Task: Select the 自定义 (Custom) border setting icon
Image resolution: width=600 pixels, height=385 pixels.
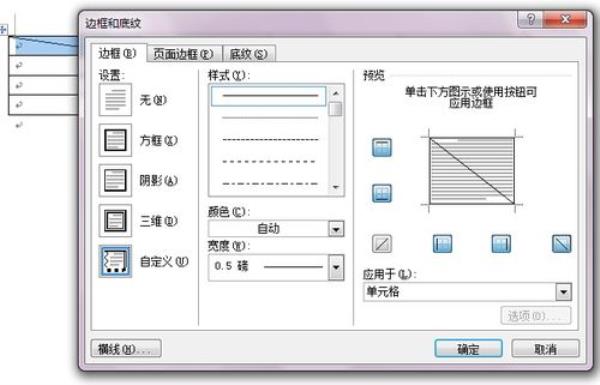Action: tap(115, 261)
